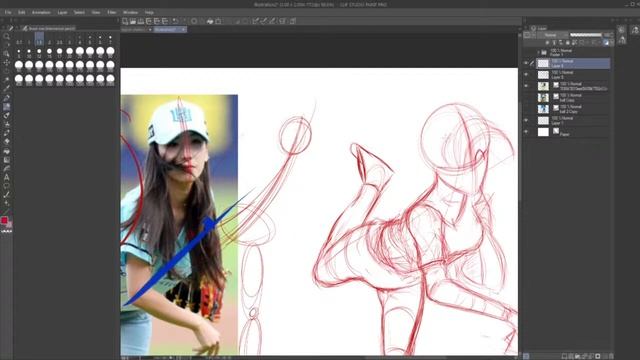Choose the 0.7 brush size preset
This screenshot has height=360, width=640.
(19, 40)
